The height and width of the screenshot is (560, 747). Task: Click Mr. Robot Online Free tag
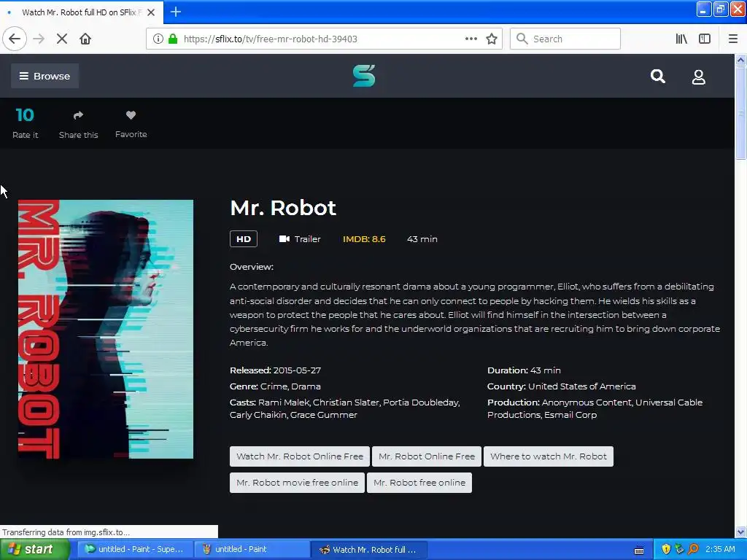[426, 456]
